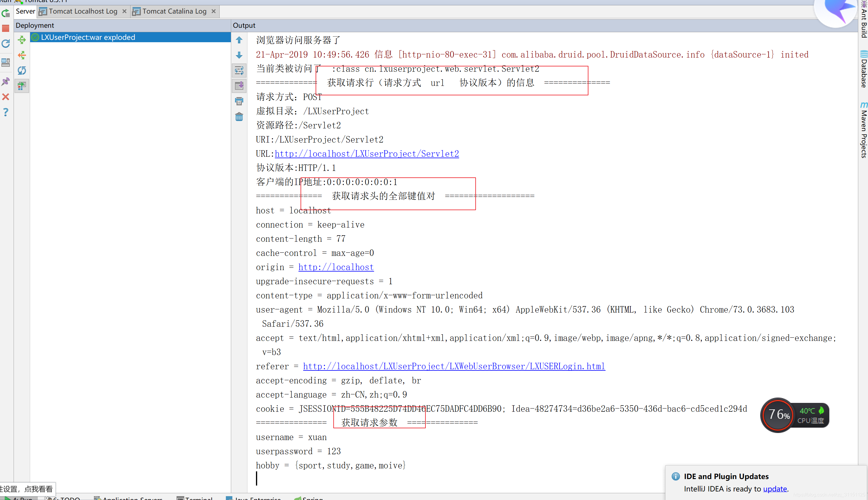The height and width of the screenshot is (500, 868).
Task: Open the Ant Build side panel
Action: tap(864, 19)
